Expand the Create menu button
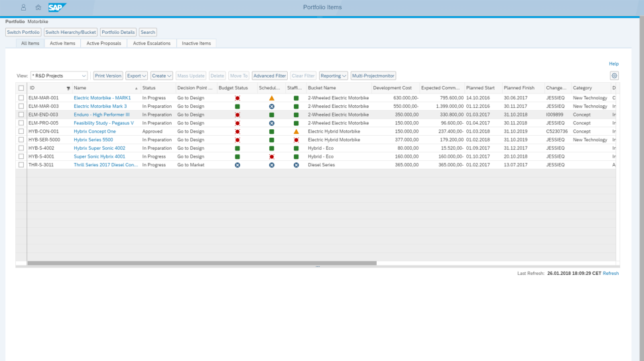Image resolution: width=644 pixels, height=361 pixels. coord(161,76)
